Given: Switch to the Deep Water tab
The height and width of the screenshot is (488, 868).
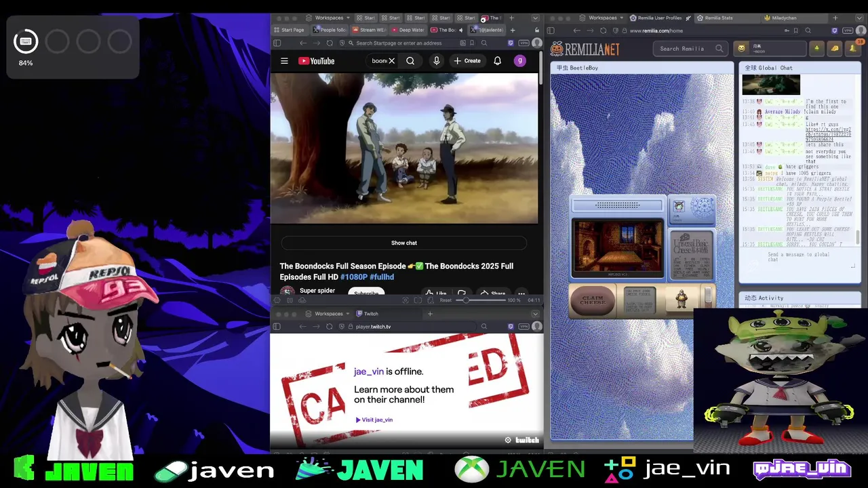Looking at the screenshot, I should tap(408, 30).
